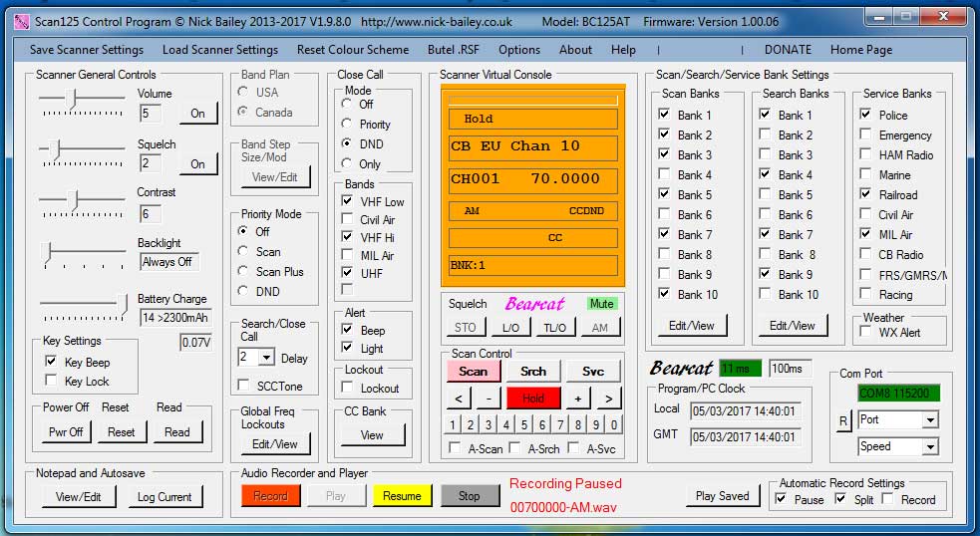Click the pink Bearcat logo under the console
This screenshot has height=536, width=980.
535,304
